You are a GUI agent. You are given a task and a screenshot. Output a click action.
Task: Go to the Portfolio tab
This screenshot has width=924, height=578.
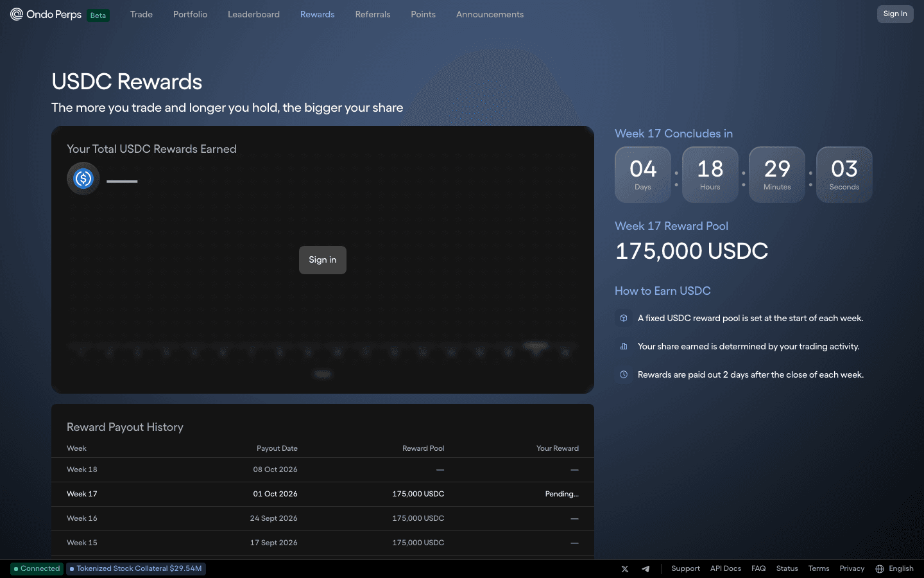tap(191, 14)
